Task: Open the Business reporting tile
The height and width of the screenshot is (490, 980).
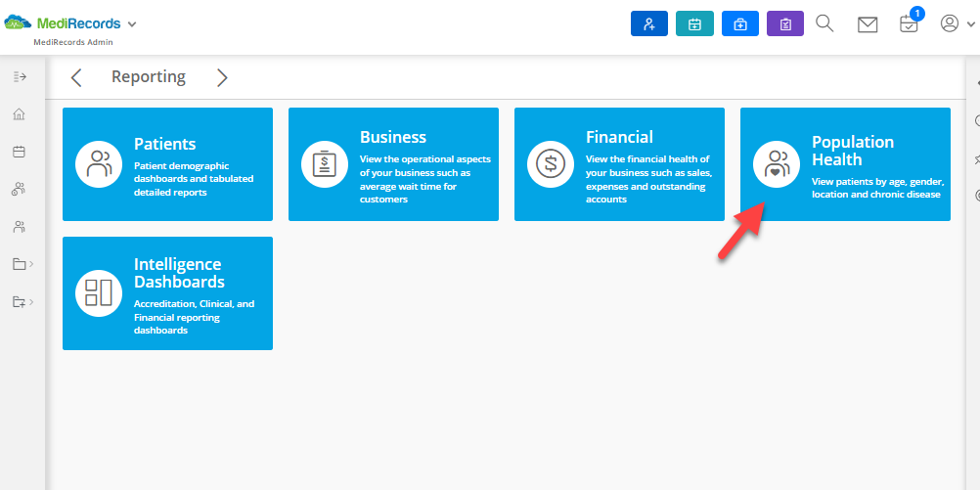Action: [x=394, y=164]
